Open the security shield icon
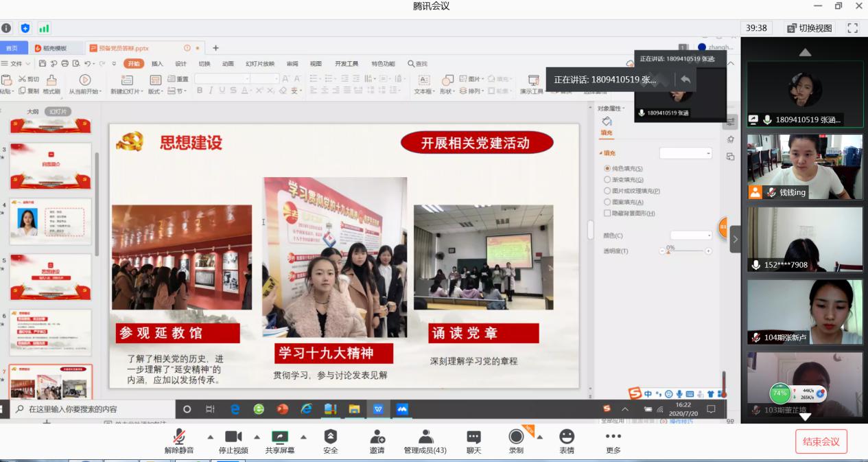Screen dimensions: 868x462 [x=330, y=437]
